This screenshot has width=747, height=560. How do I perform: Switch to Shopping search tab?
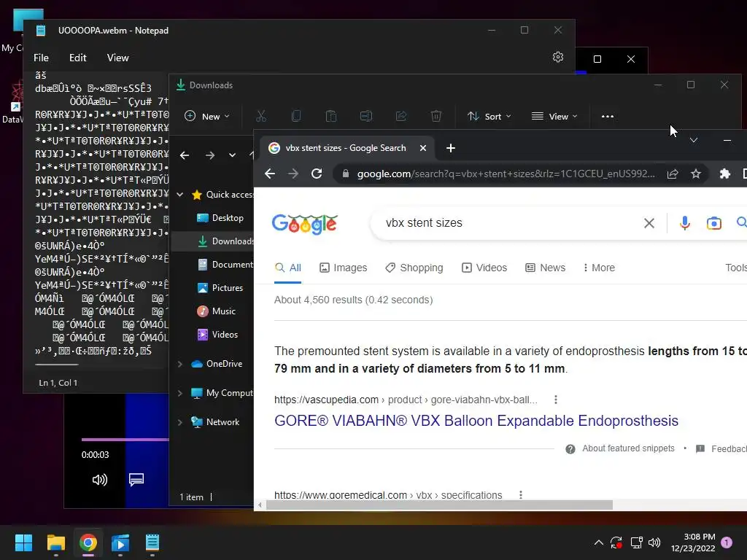point(414,268)
